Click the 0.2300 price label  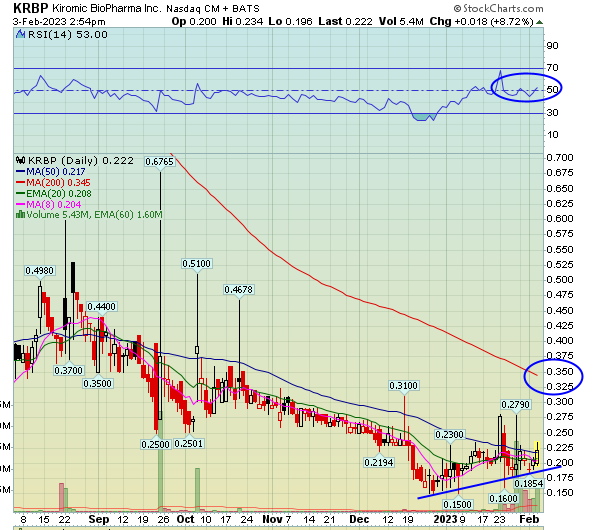(x=449, y=435)
